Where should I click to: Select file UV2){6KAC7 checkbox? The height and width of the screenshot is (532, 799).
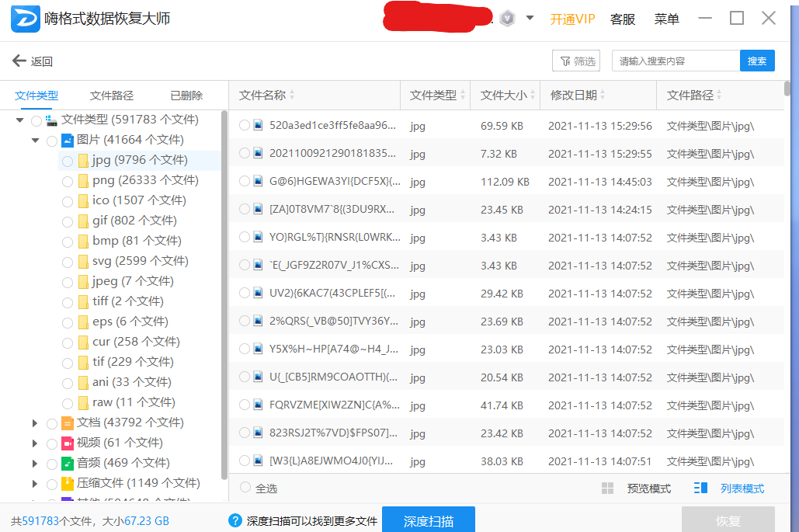[x=245, y=293]
